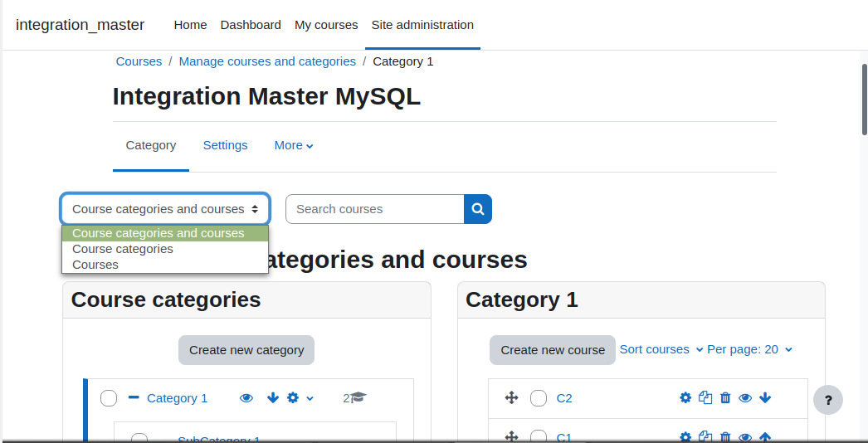Click the 'Course categories' panel heading

tap(166, 299)
